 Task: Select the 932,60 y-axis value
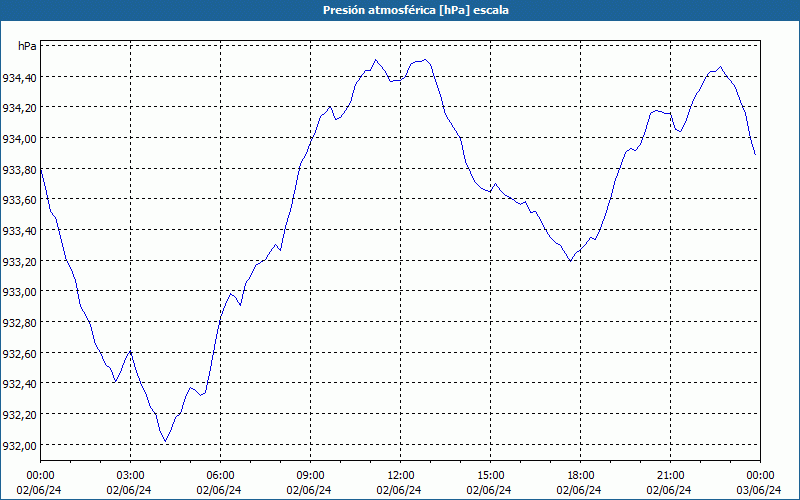pyautogui.click(x=19, y=354)
